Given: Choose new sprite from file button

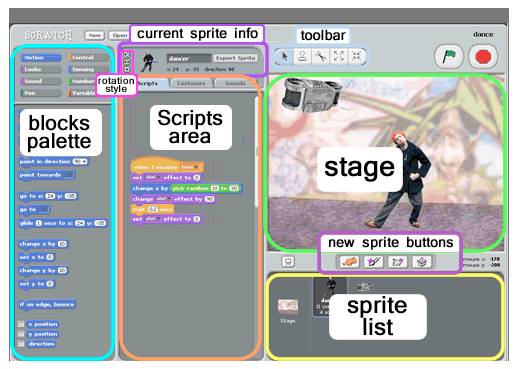Looking at the screenshot, I should click(397, 262).
